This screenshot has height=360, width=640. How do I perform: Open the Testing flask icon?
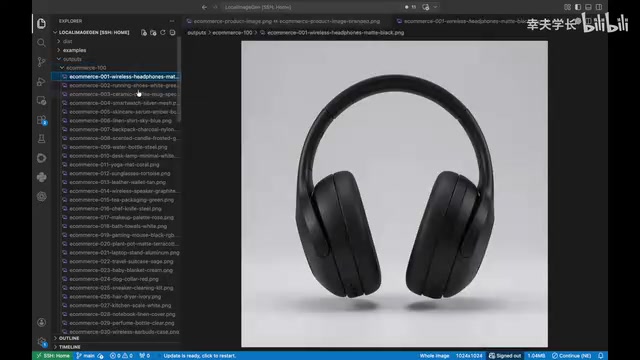(x=41, y=139)
